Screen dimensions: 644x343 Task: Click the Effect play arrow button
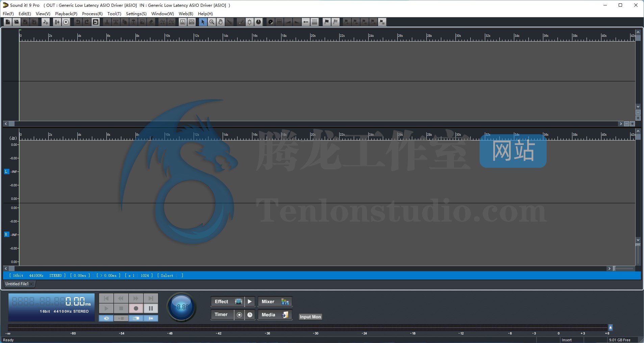click(250, 301)
